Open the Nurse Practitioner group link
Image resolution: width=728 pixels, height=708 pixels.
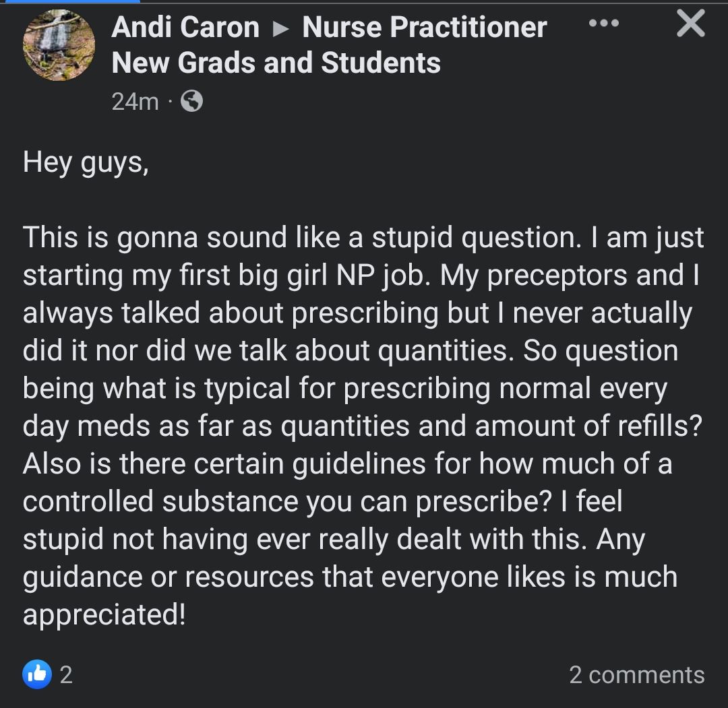[425, 27]
